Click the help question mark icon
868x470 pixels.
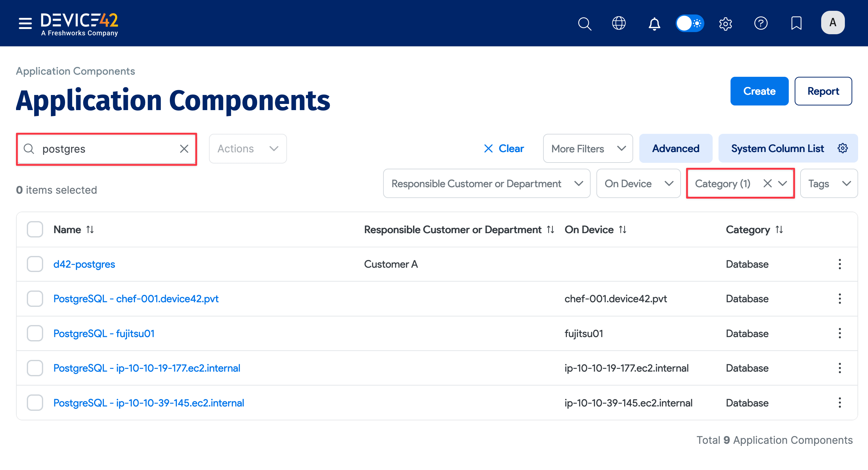click(x=761, y=24)
